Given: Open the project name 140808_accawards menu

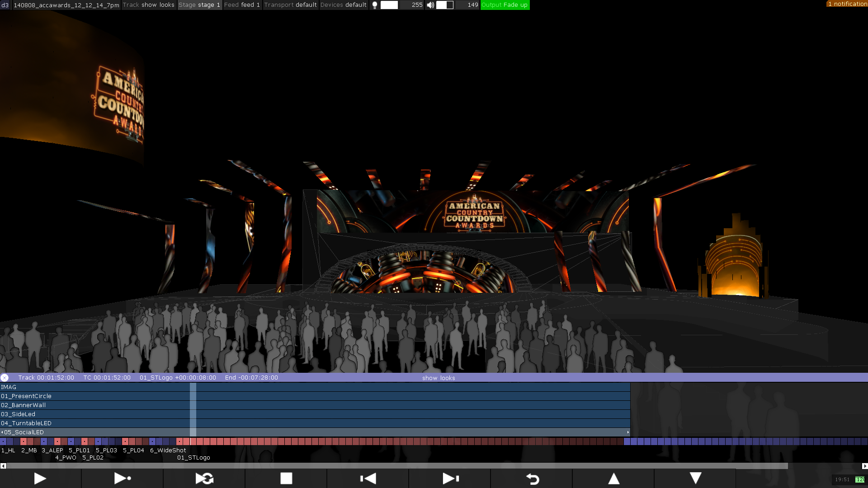Looking at the screenshot, I should (x=66, y=5).
